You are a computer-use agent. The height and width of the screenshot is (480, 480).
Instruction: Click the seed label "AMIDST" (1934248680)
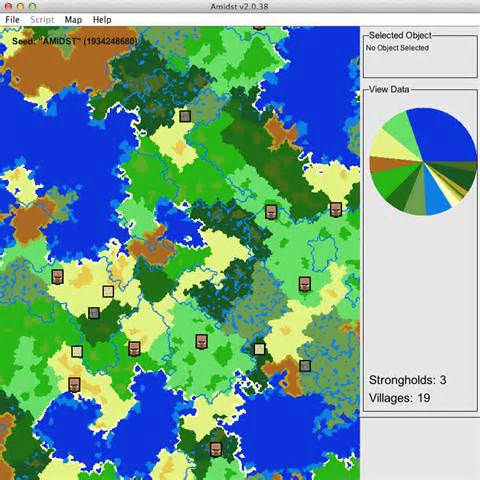tap(75, 41)
